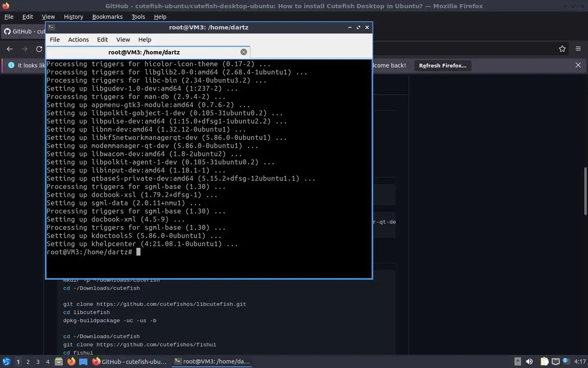Open the terminal View menu
Image resolution: width=588 pixels, height=368 pixels.
123,40
